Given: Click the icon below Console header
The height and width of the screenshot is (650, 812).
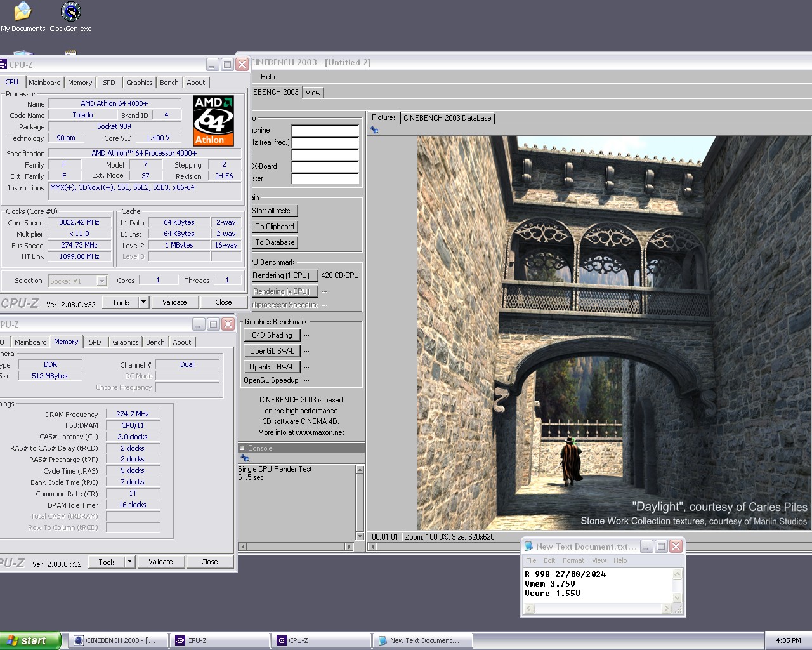Looking at the screenshot, I should pos(245,458).
